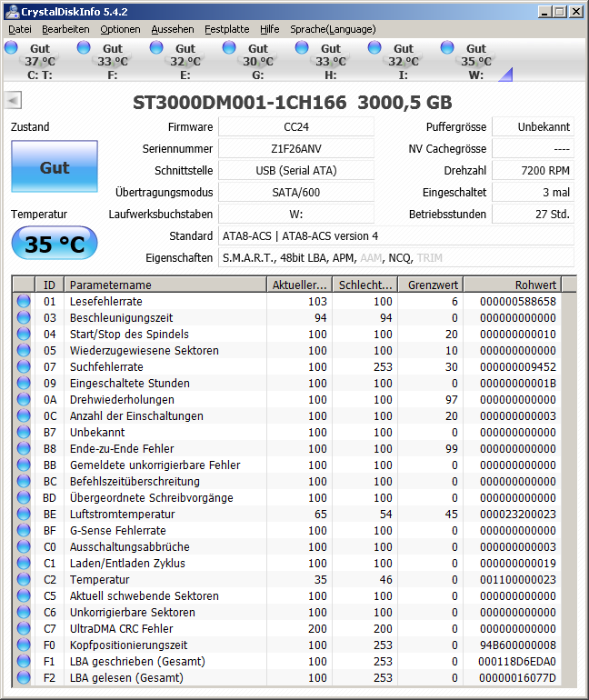Select the Gemeldete unkorrigierbare Fehler row
The image size is (589, 700).
pyautogui.click(x=287, y=465)
